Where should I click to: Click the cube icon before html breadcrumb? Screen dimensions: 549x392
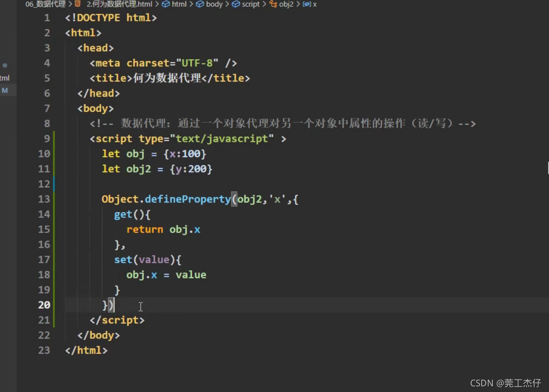(x=166, y=4)
